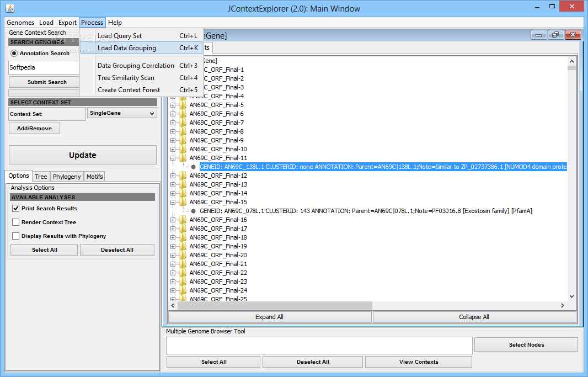588x377 pixels.
Task: Select the Exostosin family GENEID AN69C_078L.1 row
Action: pyautogui.click(x=366, y=211)
